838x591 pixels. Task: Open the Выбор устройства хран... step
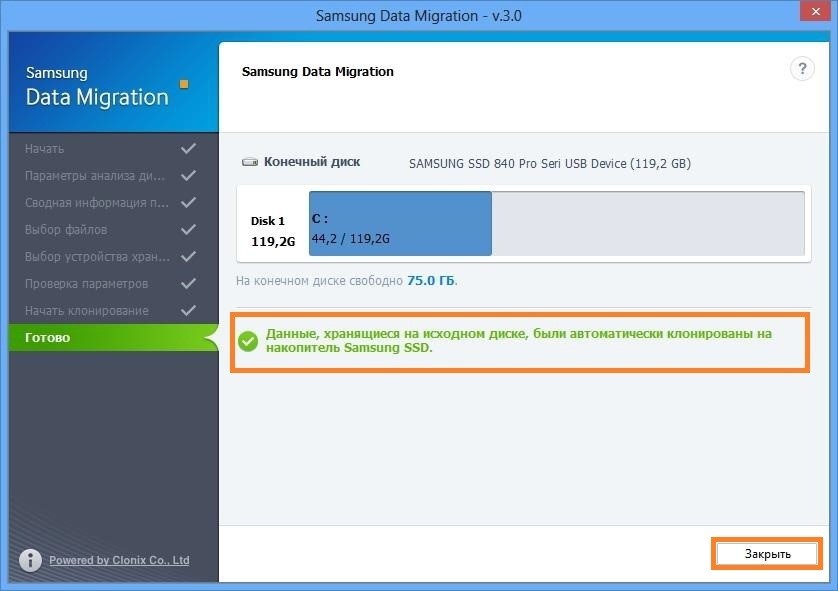click(97, 257)
